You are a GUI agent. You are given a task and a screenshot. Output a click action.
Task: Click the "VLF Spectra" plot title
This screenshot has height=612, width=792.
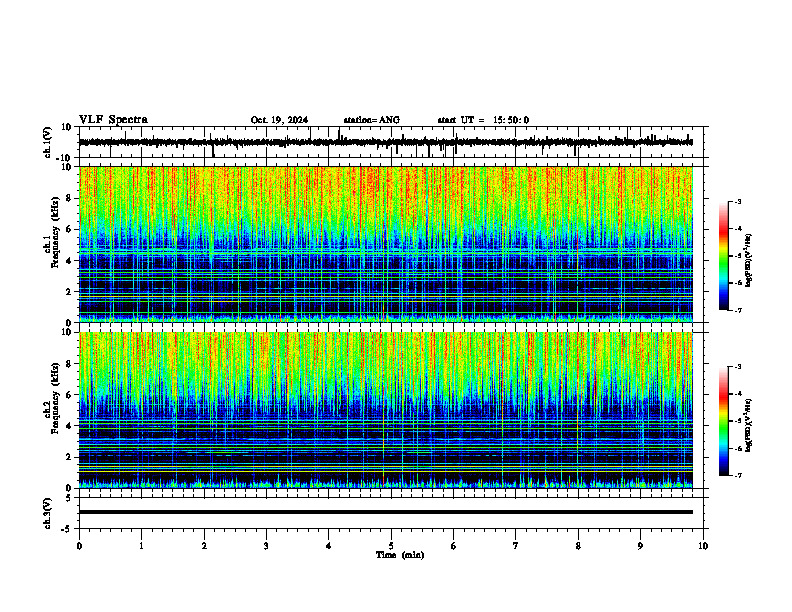coord(113,120)
